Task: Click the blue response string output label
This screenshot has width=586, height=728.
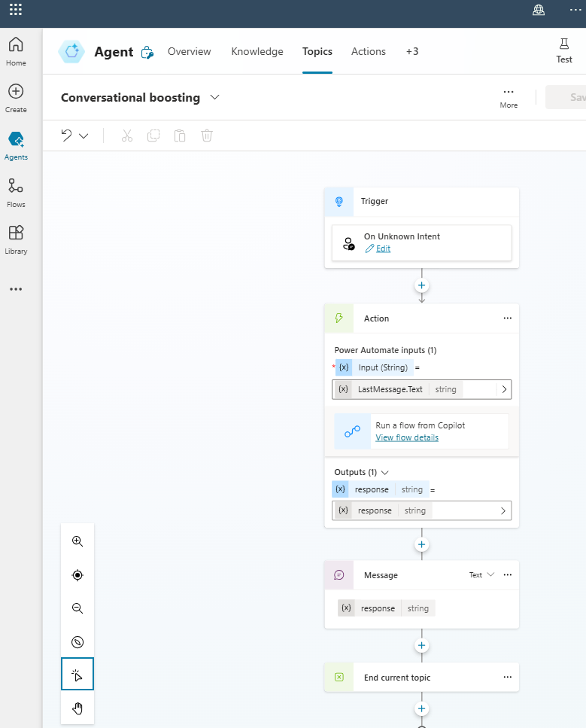Action: point(381,489)
